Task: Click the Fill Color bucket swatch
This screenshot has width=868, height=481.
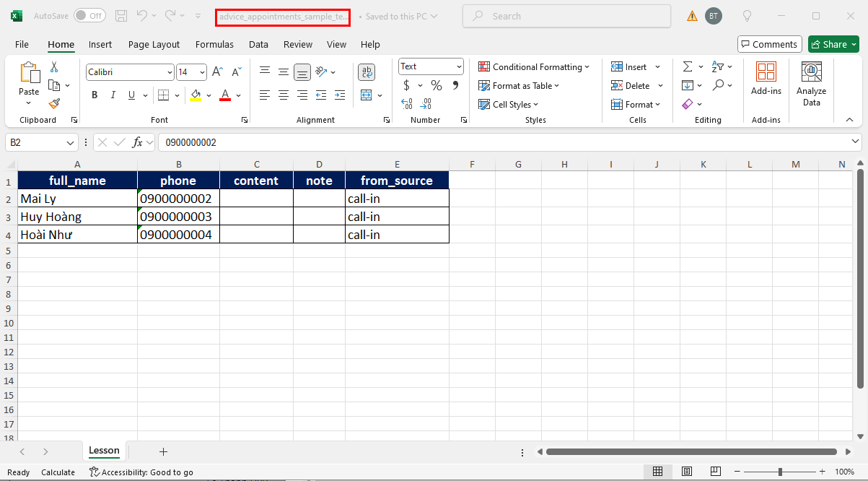Action: (196, 95)
